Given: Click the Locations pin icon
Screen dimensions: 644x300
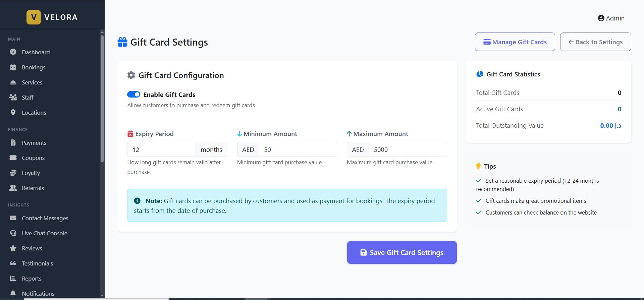Looking at the screenshot, I should pos(13,113).
